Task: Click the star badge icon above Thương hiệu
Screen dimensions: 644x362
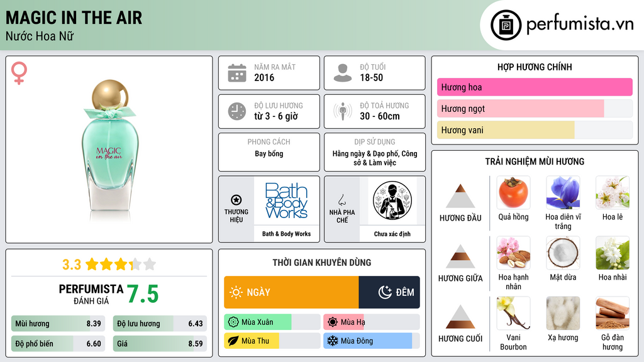Action: pos(236,200)
